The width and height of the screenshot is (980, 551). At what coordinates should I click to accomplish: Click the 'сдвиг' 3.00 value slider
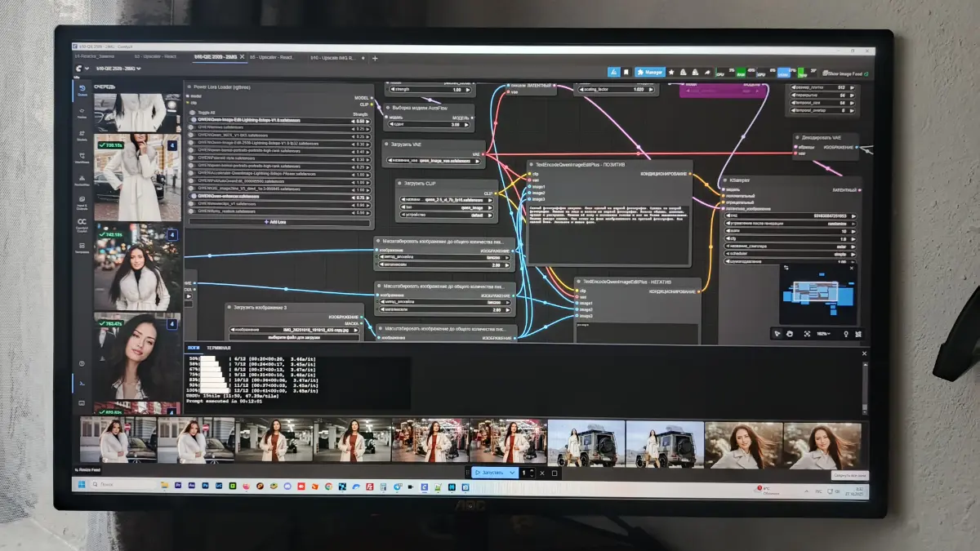point(430,124)
